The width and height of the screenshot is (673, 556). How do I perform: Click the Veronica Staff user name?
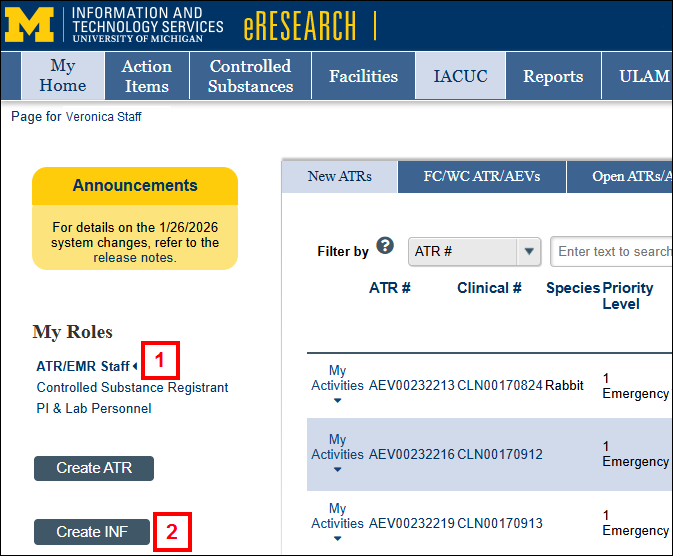click(x=103, y=117)
